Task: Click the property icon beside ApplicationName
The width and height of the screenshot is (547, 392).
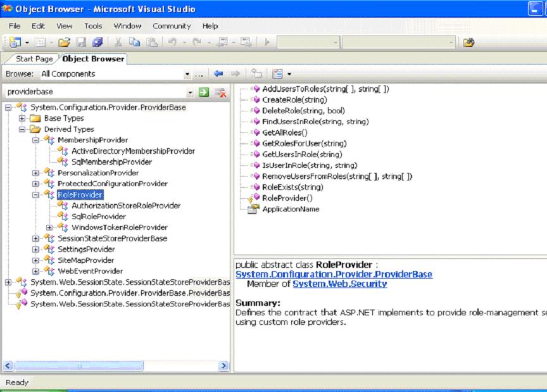Action: [253, 209]
